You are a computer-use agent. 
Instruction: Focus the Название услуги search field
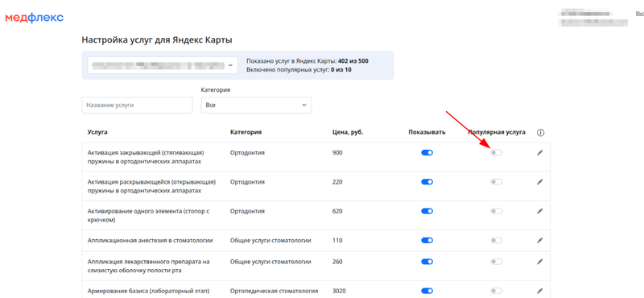click(137, 105)
